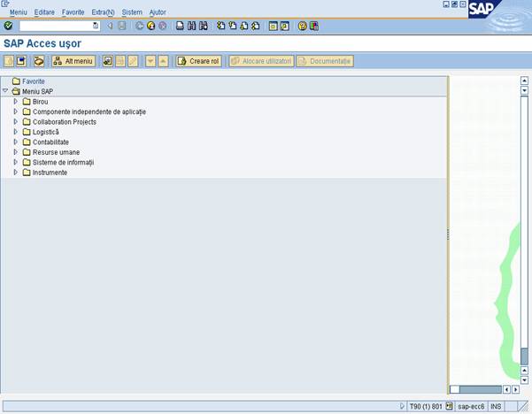The height and width of the screenshot is (414, 532).
Task: Click the Previous Page icon
Action: 233,26
